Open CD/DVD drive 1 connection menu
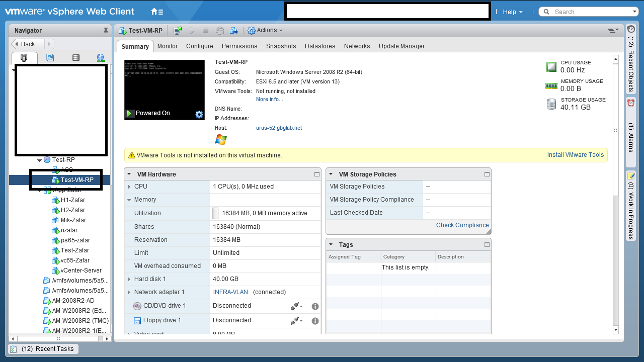 tap(296, 306)
